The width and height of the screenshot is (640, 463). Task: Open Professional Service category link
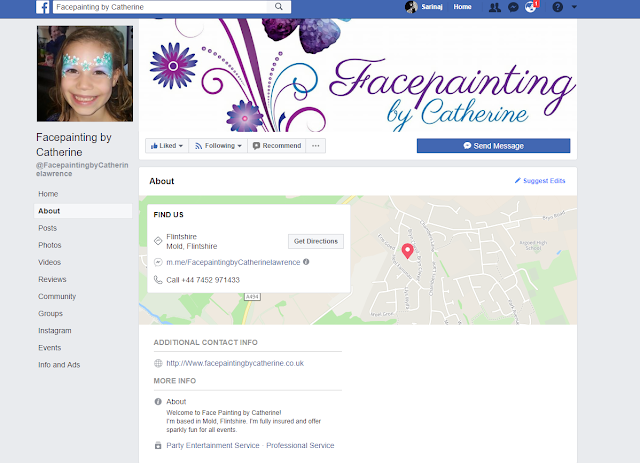pos(300,445)
